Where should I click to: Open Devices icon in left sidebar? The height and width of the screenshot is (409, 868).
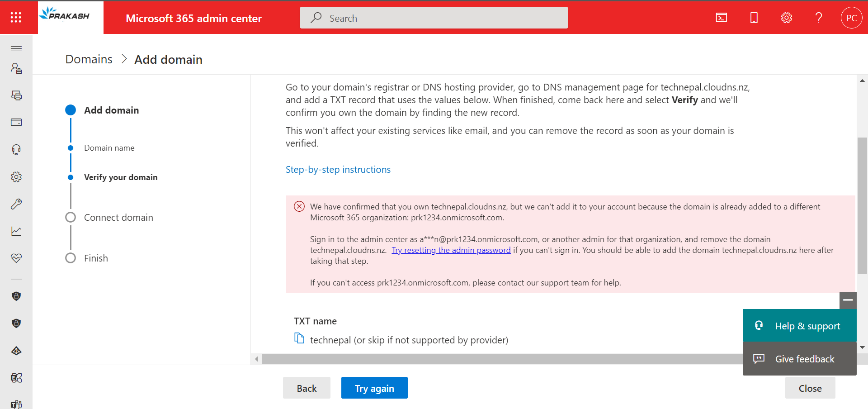(16, 95)
